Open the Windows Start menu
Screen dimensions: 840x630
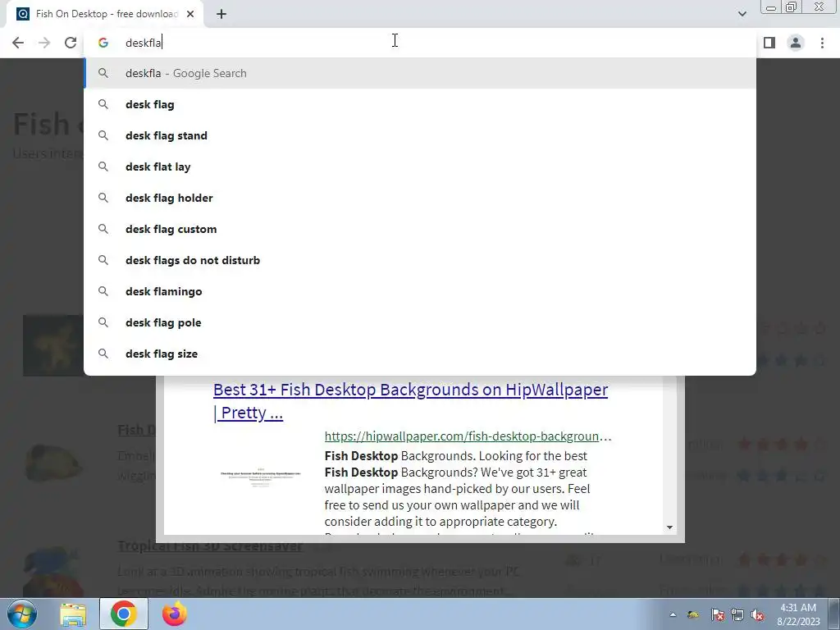point(21,614)
